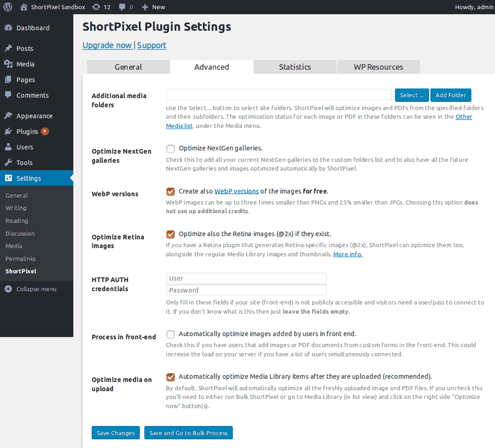
Task: Click the Pages icon in sidebar
Action: (8, 80)
